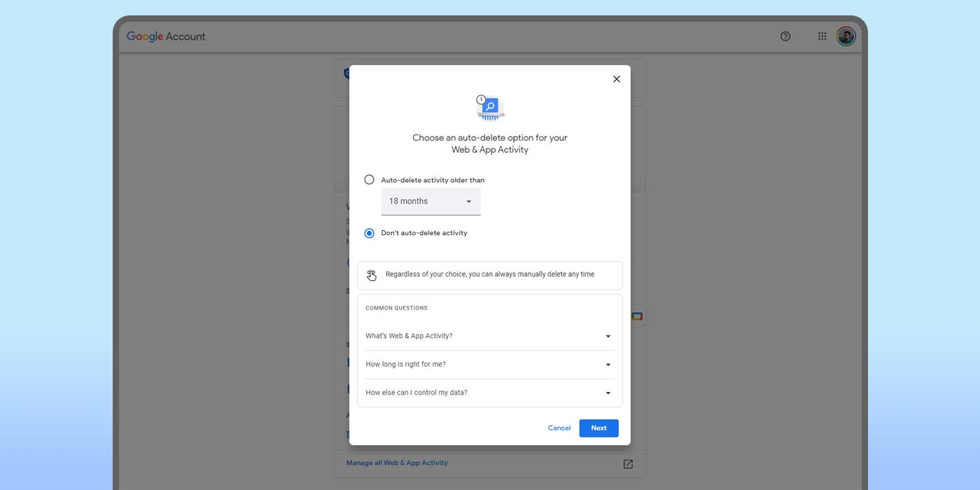Viewport: 980px width, 490px height.
Task: Click the external link icon beside Manage activity
Action: pos(628,464)
